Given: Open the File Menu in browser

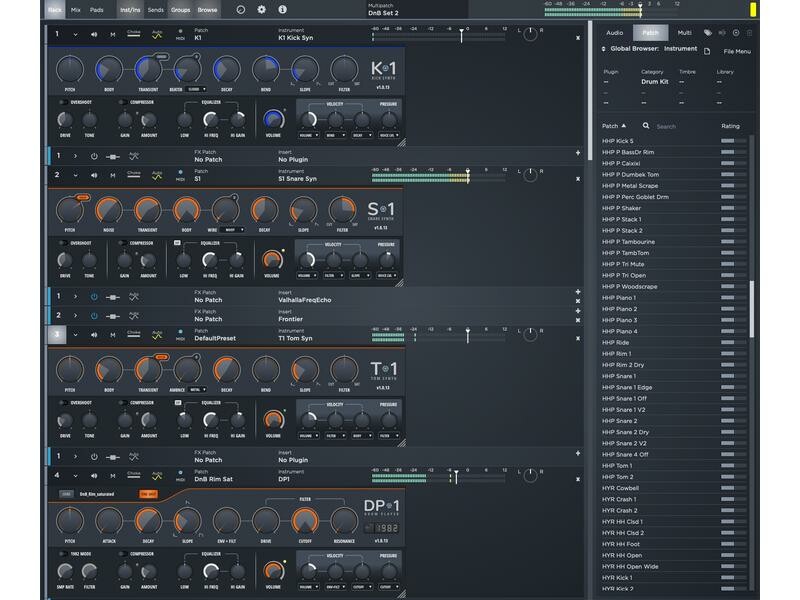Looking at the screenshot, I should click(736, 50).
